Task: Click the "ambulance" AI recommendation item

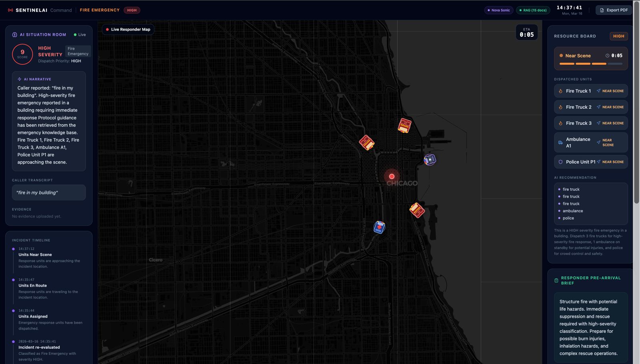Action: pyautogui.click(x=573, y=211)
